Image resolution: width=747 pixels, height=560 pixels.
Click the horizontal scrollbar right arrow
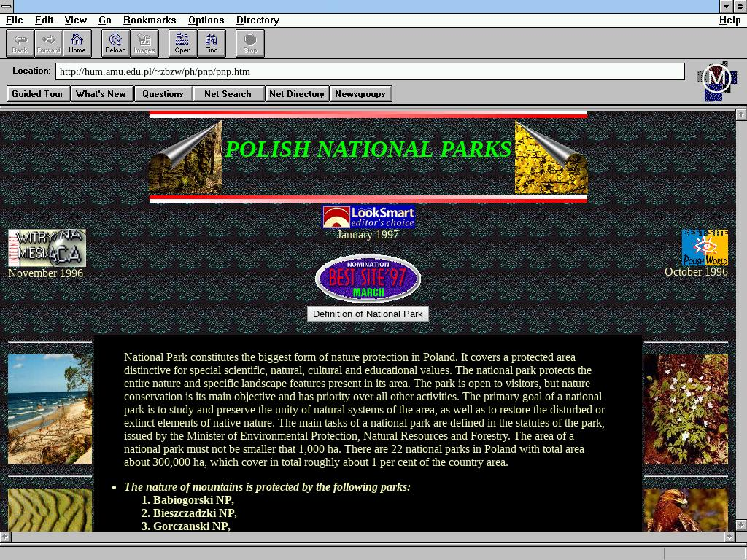click(x=729, y=537)
